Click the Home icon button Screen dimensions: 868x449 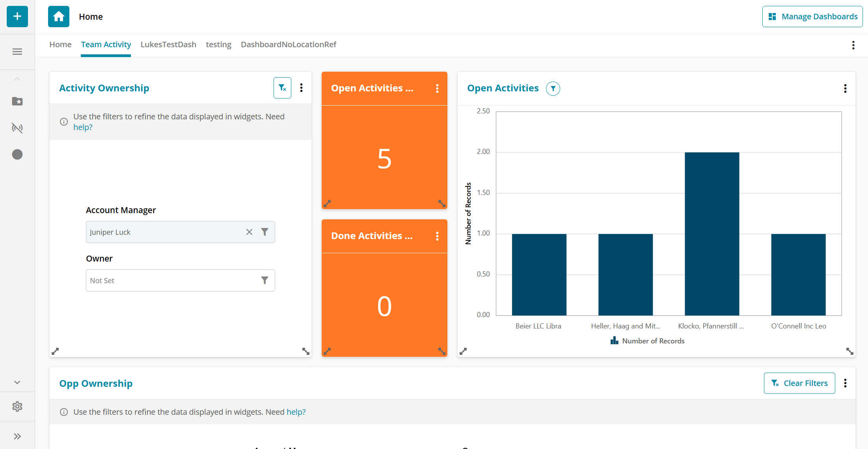pos(59,17)
